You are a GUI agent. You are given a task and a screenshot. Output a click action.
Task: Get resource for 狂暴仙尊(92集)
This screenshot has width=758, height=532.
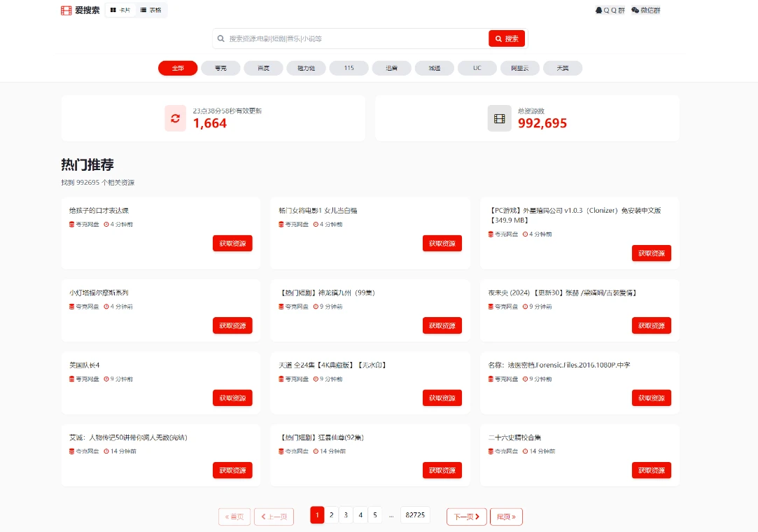(442, 470)
